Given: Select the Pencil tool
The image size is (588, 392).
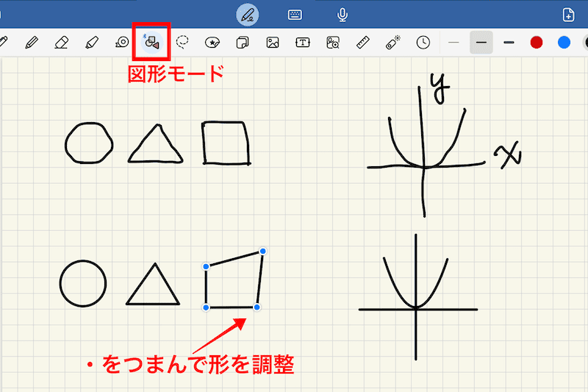Looking at the screenshot, I should coord(32,43).
